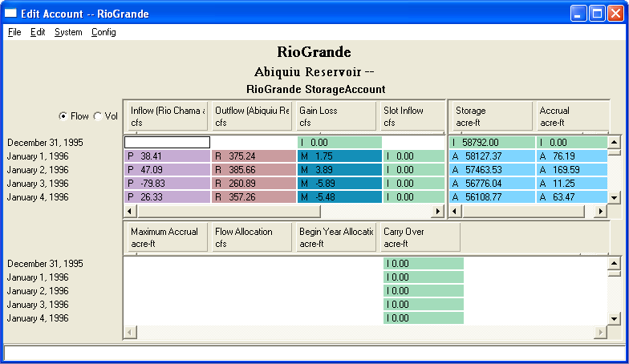Select Inflow cell value -79.83
This screenshot has height=364, width=629.
click(167, 183)
